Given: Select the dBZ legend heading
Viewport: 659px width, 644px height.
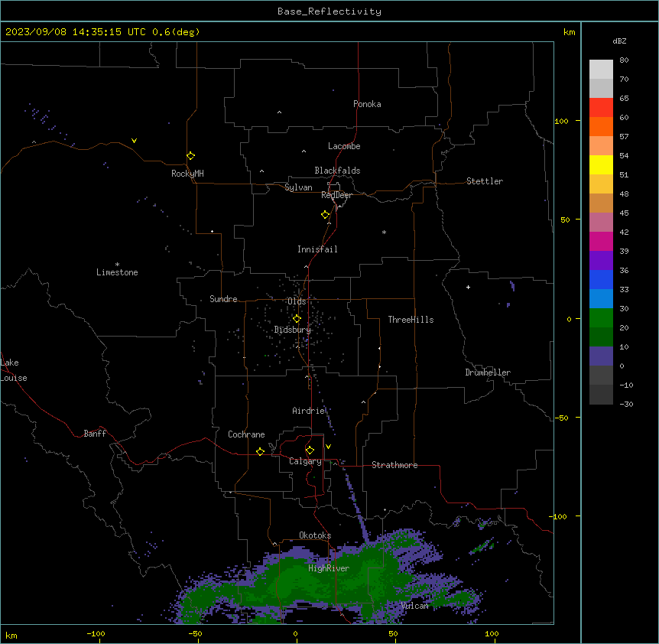Looking at the screenshot, I should coord(619,41).
